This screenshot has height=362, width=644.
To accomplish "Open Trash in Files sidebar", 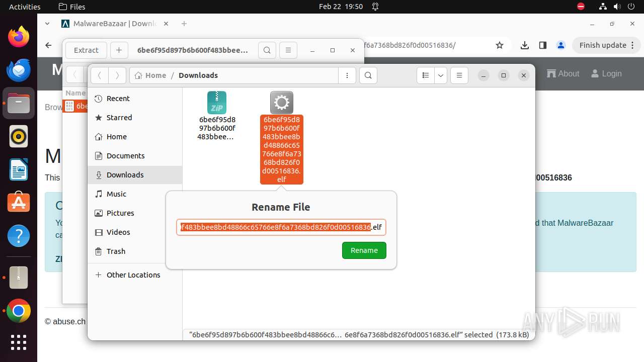I will [134, 251].
